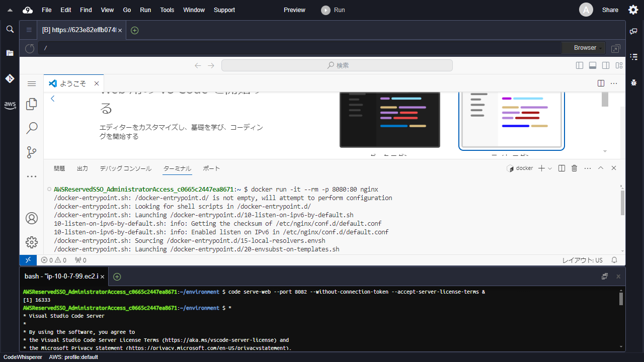Switch to the 問題 panel tab
Viewport: 644px width, 362px height.
(x=59, y=168)
